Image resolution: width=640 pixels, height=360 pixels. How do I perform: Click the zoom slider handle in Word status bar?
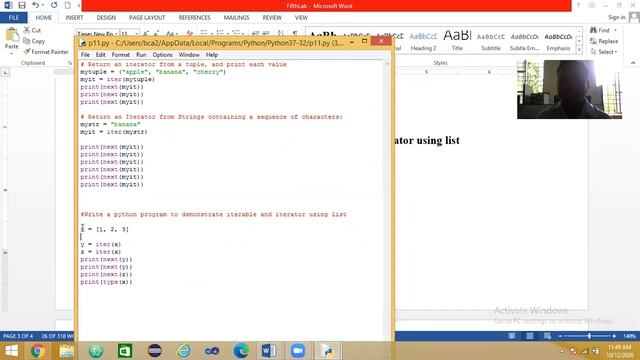coord(589,336)
